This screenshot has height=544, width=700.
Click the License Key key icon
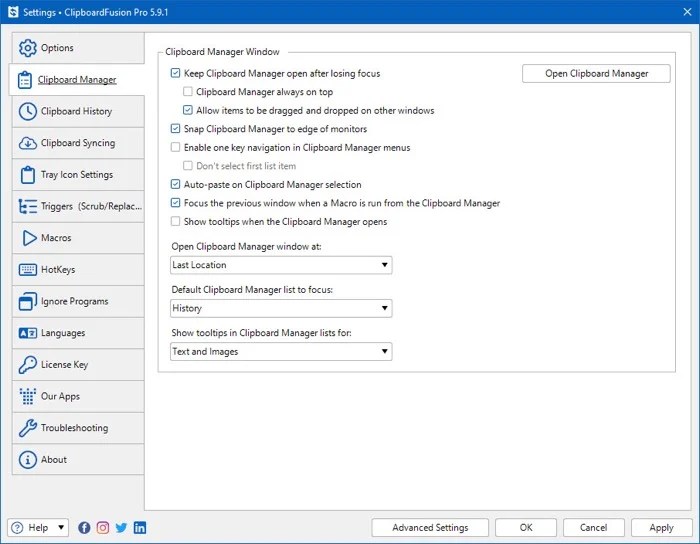pos(28,365)
